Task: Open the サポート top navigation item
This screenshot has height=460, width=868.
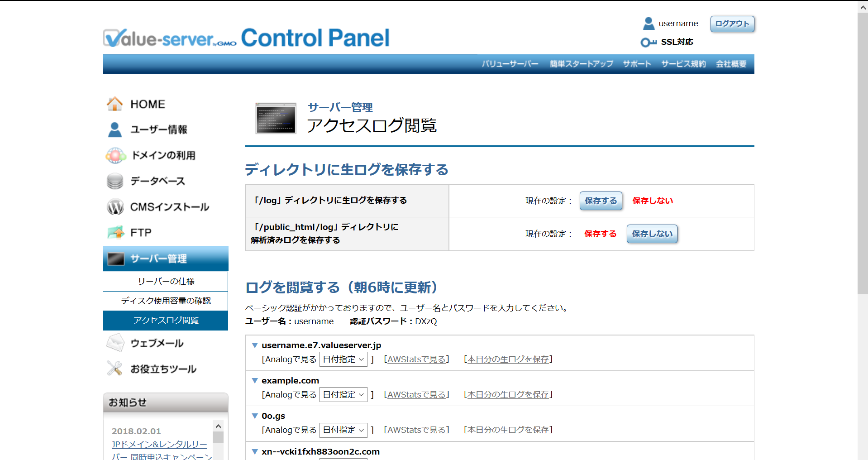Action: click(x=637, y=64)
